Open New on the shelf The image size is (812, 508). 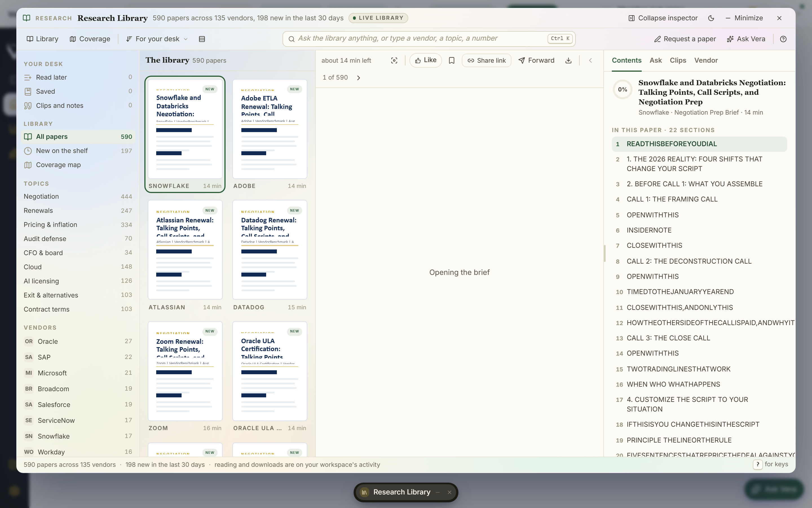pyautogui.click(x=78, y=151)
